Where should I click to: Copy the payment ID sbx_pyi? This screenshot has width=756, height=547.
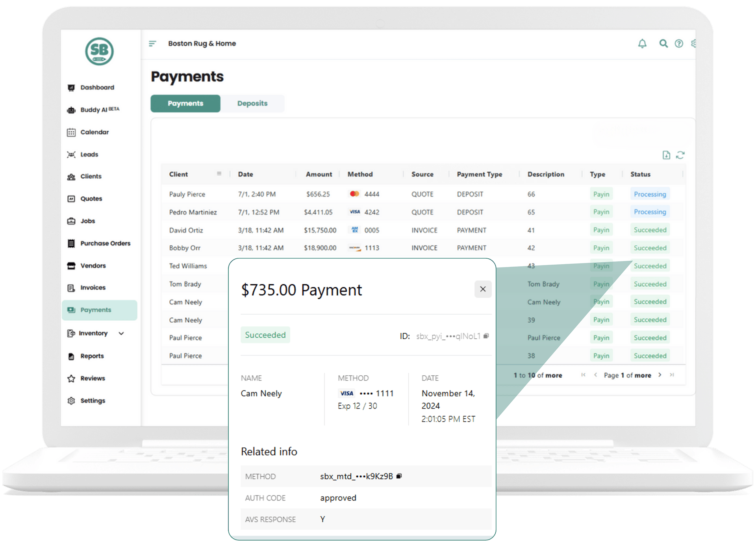pyautogui.click(x=486, y=336)
